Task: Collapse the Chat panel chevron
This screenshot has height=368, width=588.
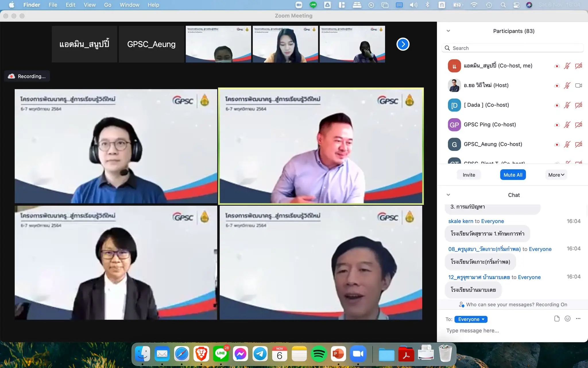Action: coord(448,195)
